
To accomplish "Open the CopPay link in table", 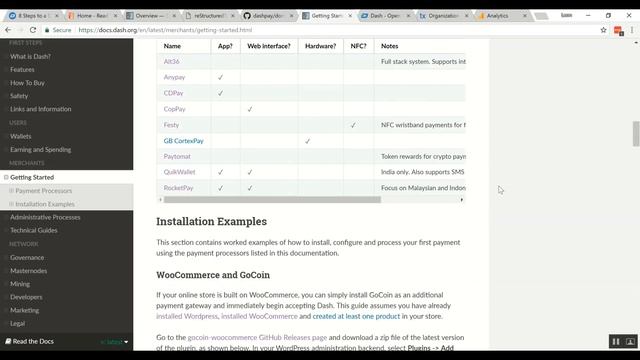I will (x=174, y=109).
